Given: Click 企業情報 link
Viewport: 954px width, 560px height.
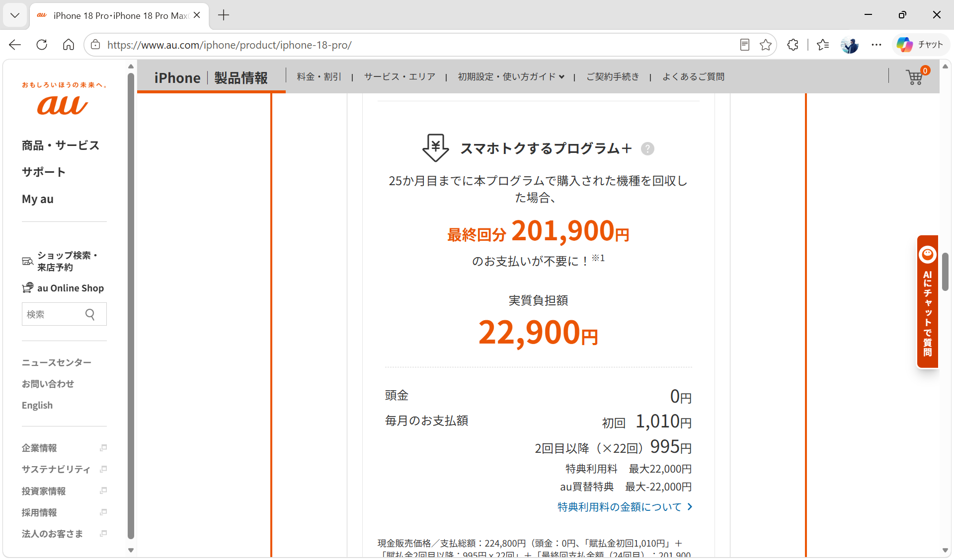Looking at the screenshot, I should click(39, 448).
